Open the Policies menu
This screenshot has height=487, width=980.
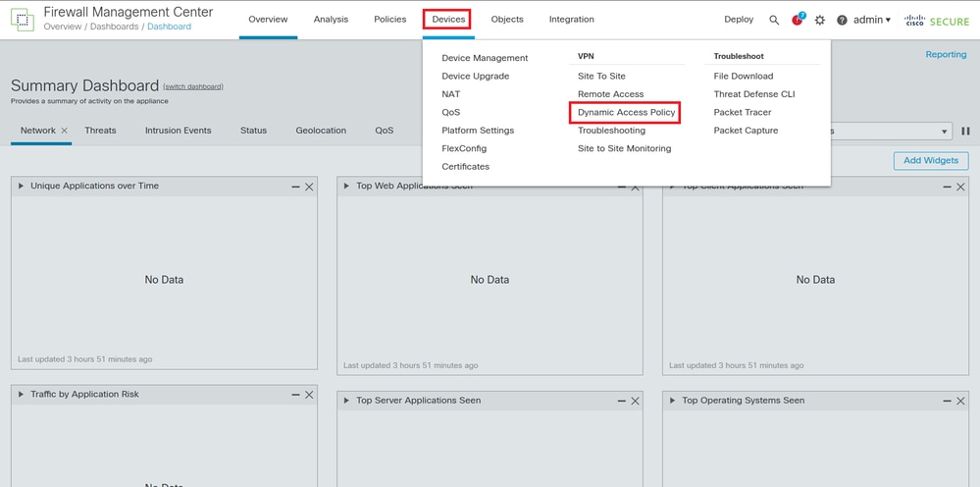coord(390,20)
